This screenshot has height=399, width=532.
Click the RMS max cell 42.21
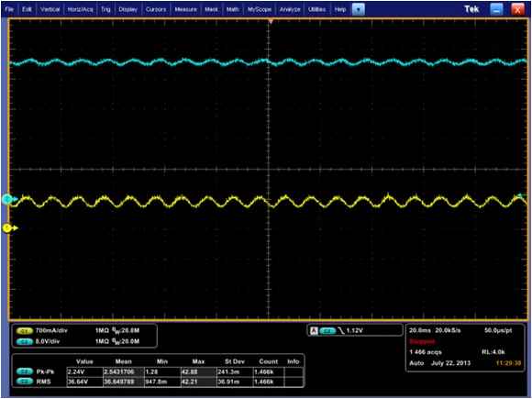pos(198,382)
